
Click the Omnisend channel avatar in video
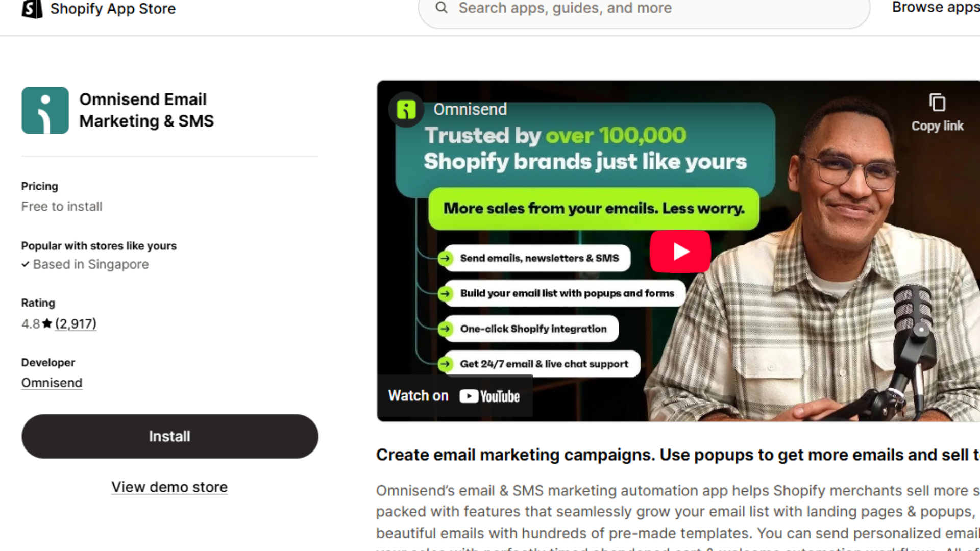(406, 109)
